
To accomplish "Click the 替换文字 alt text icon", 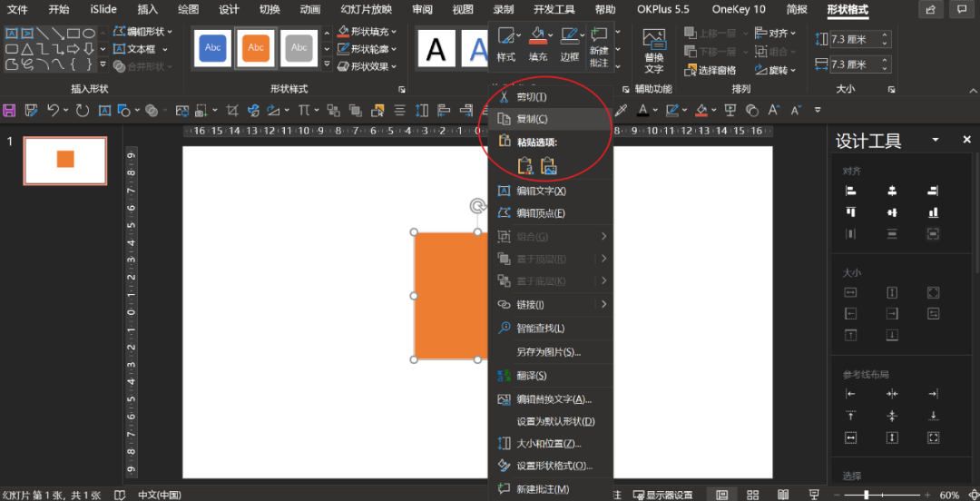I will (x=653, y=51).
